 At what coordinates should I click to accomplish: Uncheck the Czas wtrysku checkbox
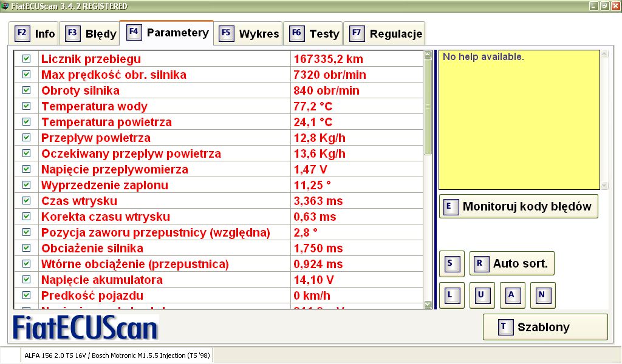[26, 201]
